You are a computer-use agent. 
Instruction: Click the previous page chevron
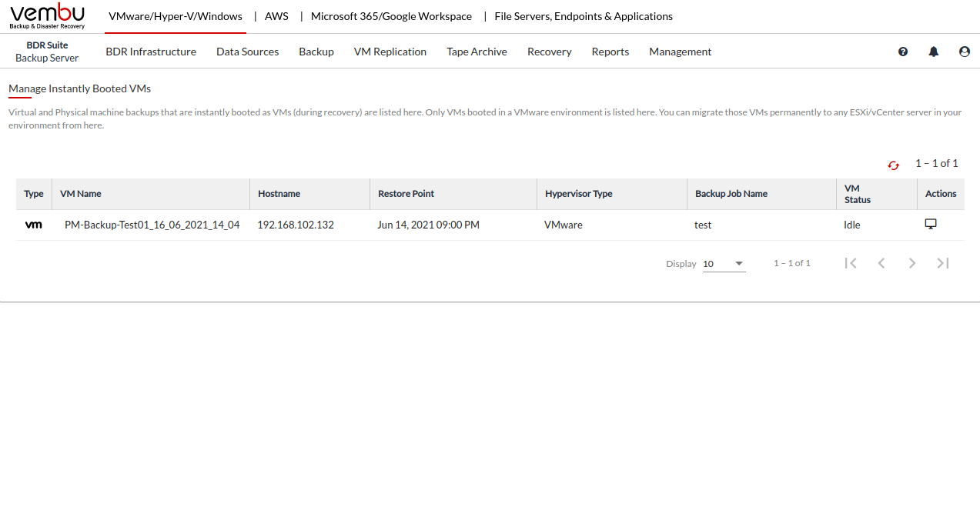coord(881,263)
